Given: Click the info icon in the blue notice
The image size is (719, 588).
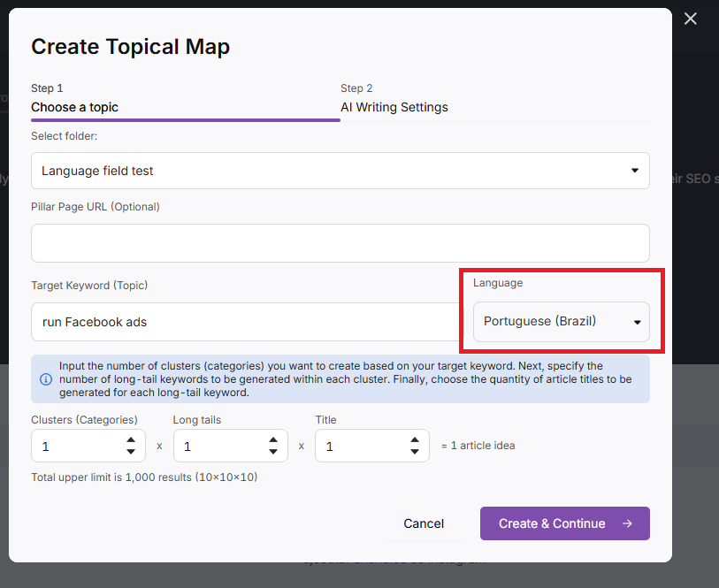Looking at the screenshot, I should [46, 379].
